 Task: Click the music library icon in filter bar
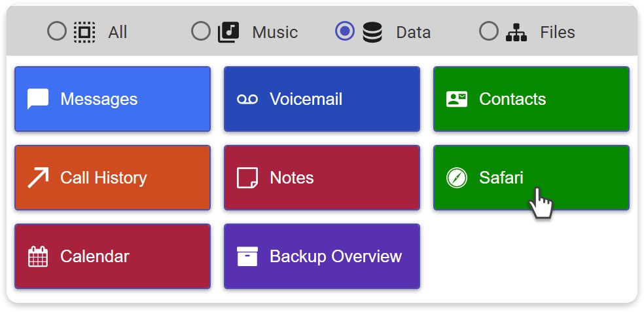pyautogui.click(x=228, y=31)
